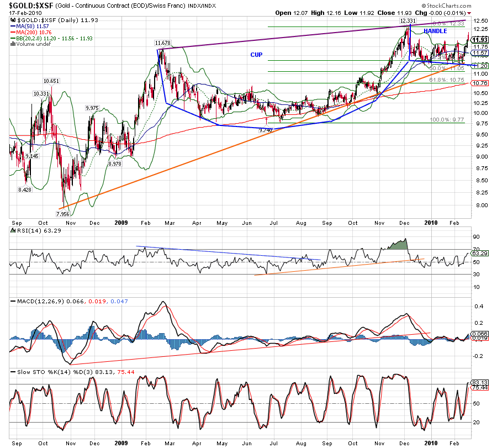
Task: Click the Close 11.93 value in header
Action: coord(395,13)
